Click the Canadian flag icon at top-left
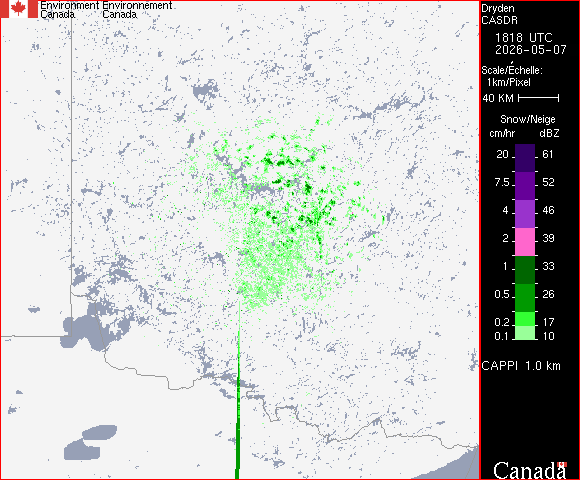This screenshot has height=480, width=580. [19, 9]
